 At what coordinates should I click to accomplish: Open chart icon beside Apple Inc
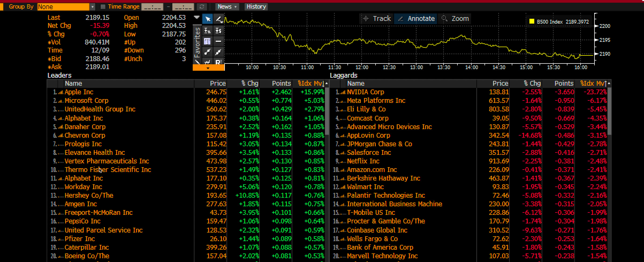(60, 92)
